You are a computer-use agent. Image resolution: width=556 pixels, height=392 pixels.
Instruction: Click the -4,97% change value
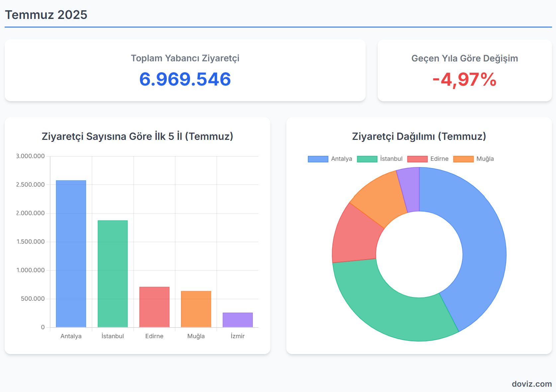point(464,80)
